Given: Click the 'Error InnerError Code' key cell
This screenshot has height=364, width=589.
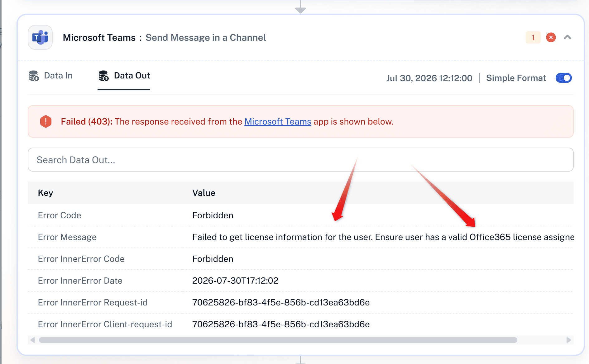Looking at the screenshot, I should (81, 259).
